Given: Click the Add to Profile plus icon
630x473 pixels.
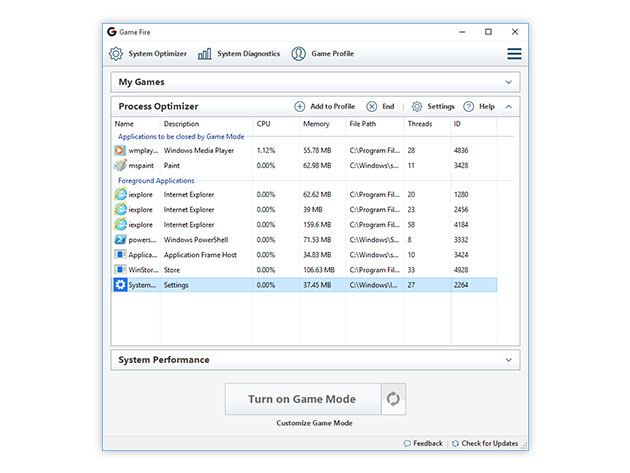Looking at the screenshot, I should 300,106.
